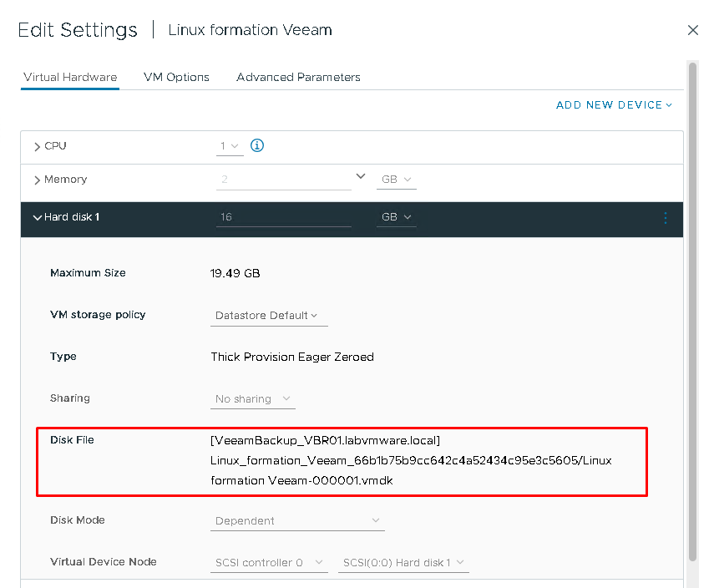Viewport: 714px width, 588px height.
Task: Switch to VM Options tab
Action: coord(176,77)
